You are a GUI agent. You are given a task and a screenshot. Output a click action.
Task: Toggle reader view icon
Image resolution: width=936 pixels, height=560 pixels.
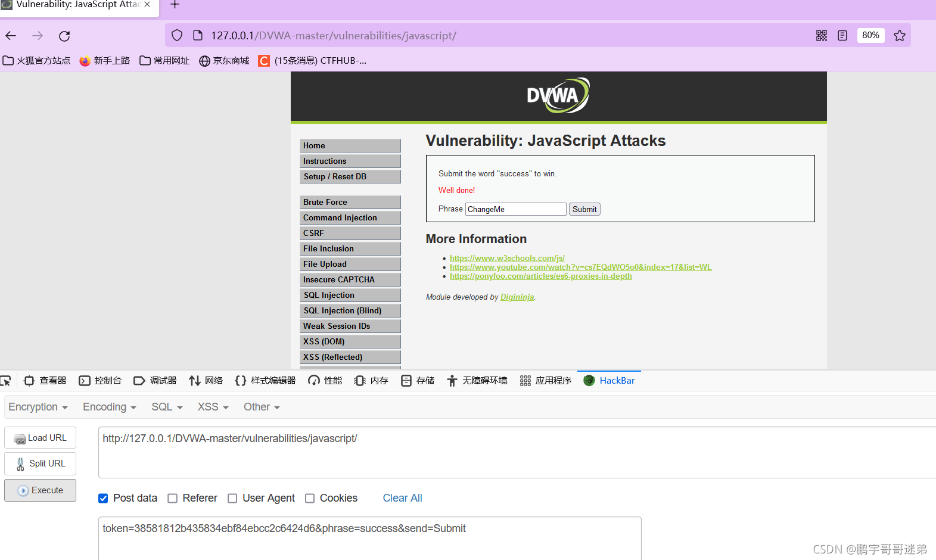click(842, 36)
